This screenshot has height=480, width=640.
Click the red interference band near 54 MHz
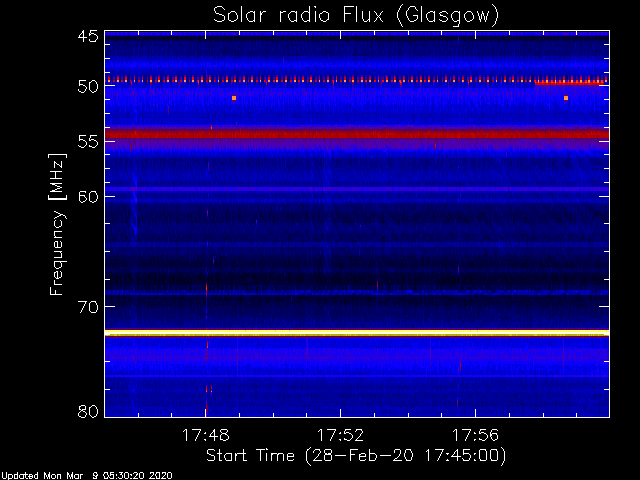[357, 134]
